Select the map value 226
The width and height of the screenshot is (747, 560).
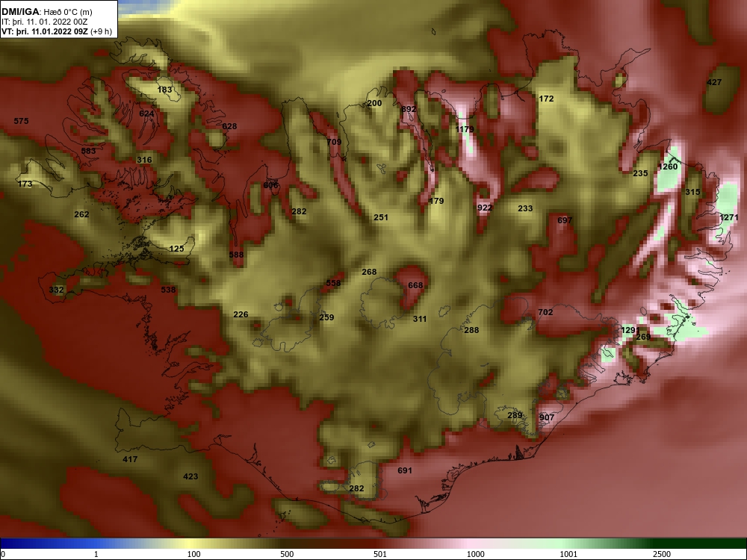coord(241,314)
